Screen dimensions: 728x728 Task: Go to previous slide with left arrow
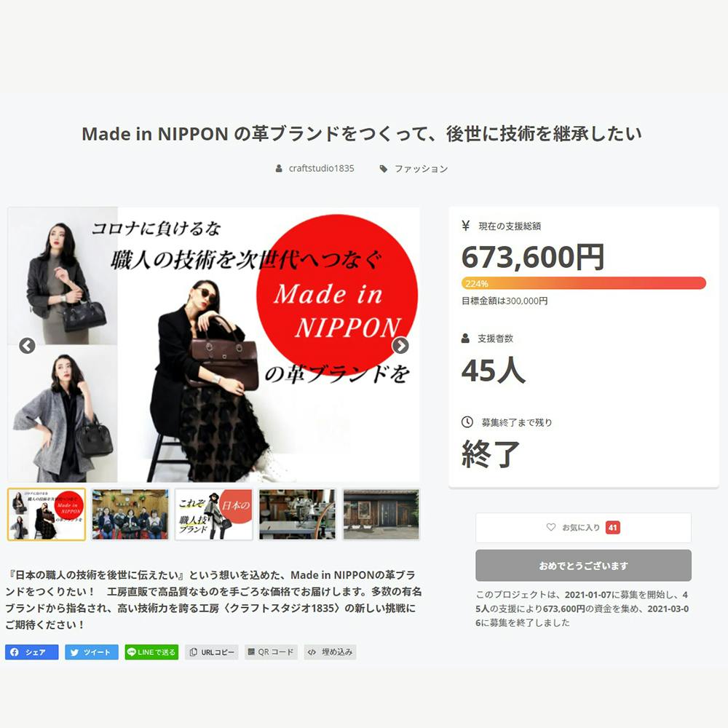[x=28, y=345]
